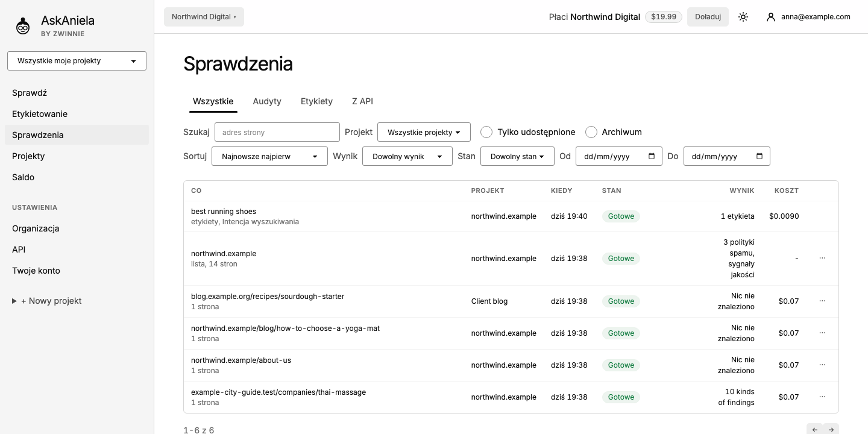Viewport: 868px width, 434px height.
Task: Click the Doładuj button
Action: pos(708,17)
